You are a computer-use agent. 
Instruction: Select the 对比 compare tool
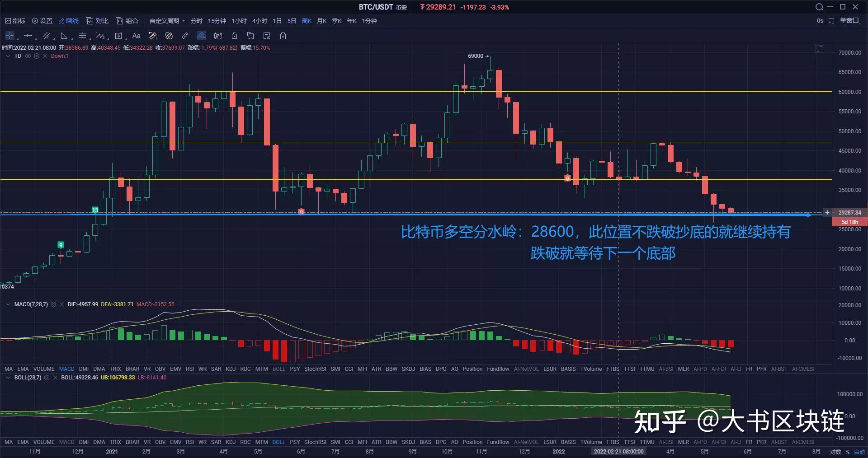(x=98, y=21)
